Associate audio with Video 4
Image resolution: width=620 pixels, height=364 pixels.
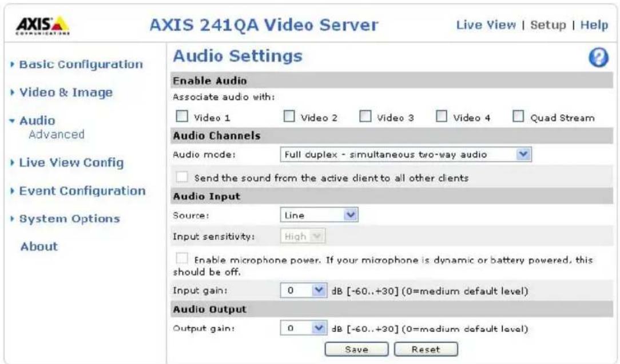442,116
